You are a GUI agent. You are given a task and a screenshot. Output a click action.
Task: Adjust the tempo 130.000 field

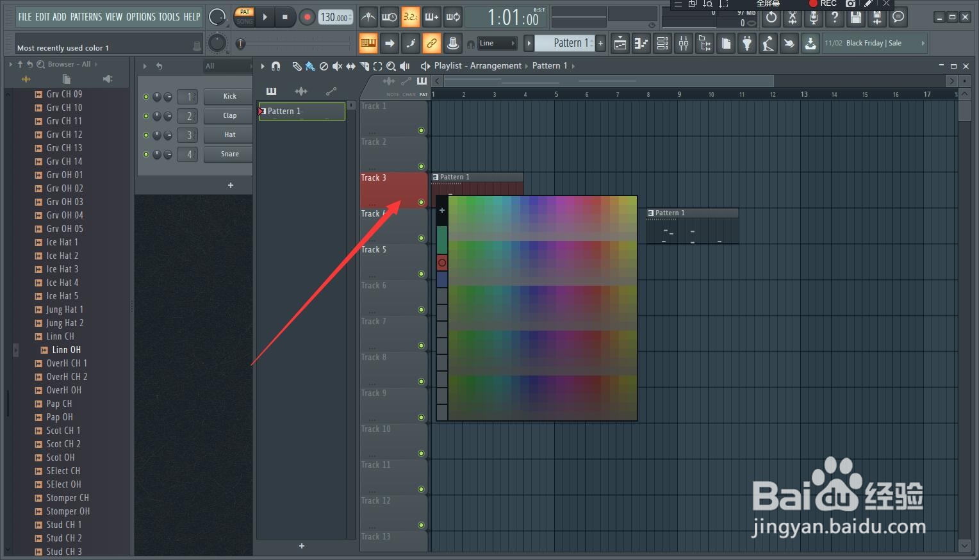pyautogui.click(x=334, y=17)
